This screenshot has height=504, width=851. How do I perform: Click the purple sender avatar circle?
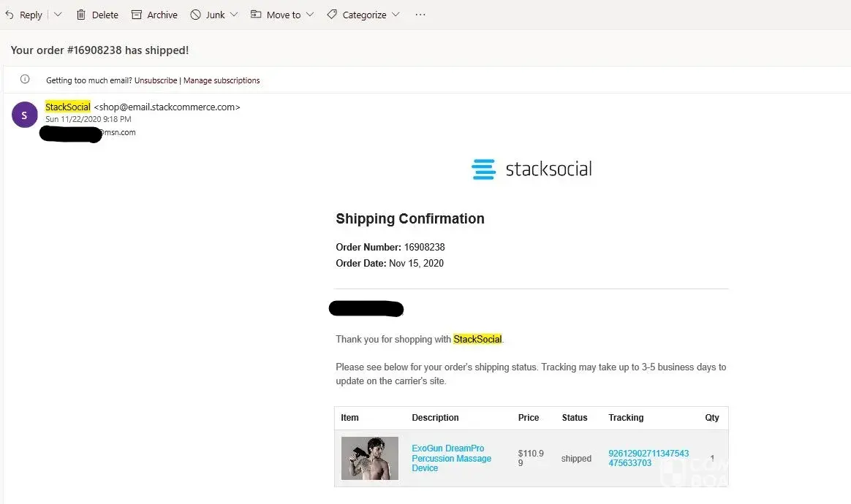(x=25, y=115)
